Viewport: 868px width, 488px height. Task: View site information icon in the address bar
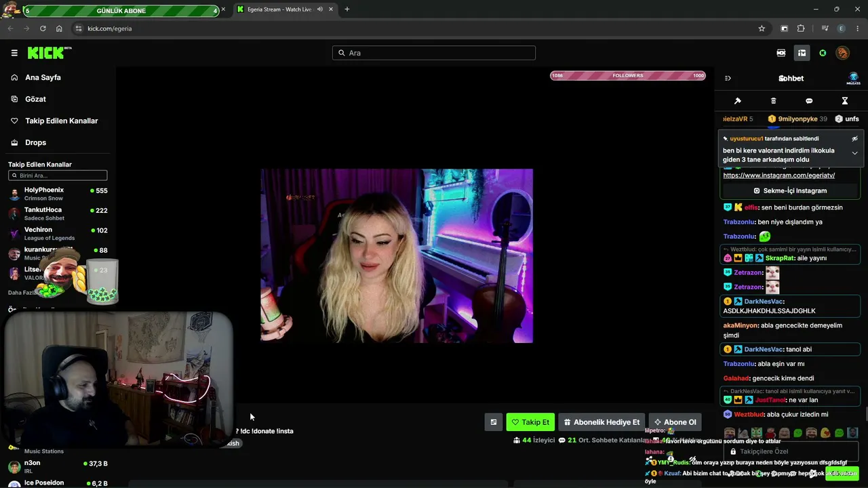pyautogui.click(x=79, y=28)
